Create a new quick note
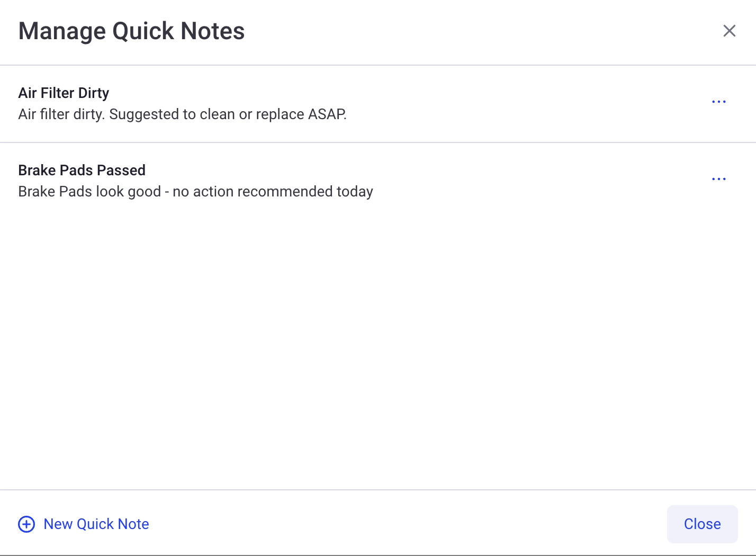 pyautogui.click(x=83, y=524)
